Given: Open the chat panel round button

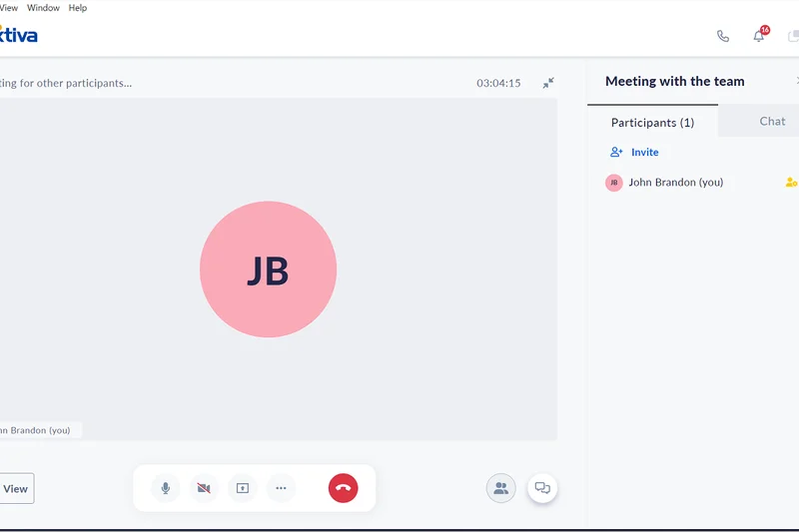Looking at the screenshot, I should (x=542, y=488).
